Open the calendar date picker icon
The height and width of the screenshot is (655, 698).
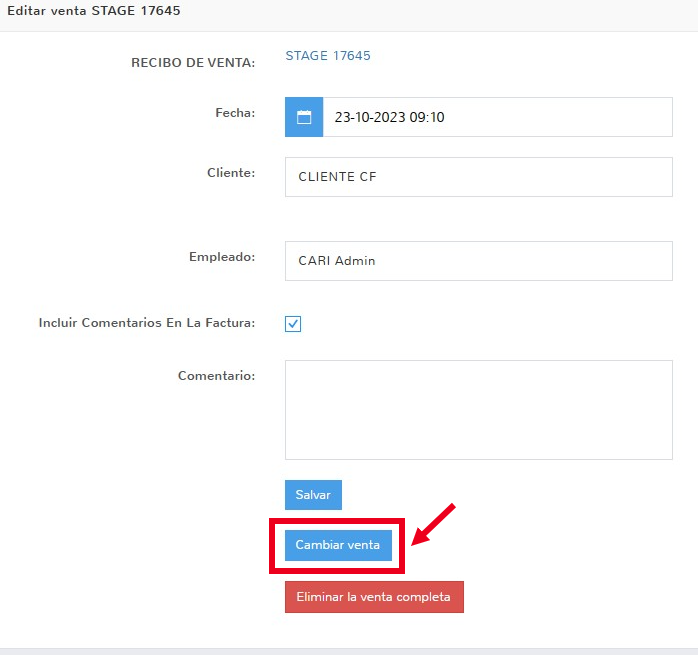click(304, 117)
